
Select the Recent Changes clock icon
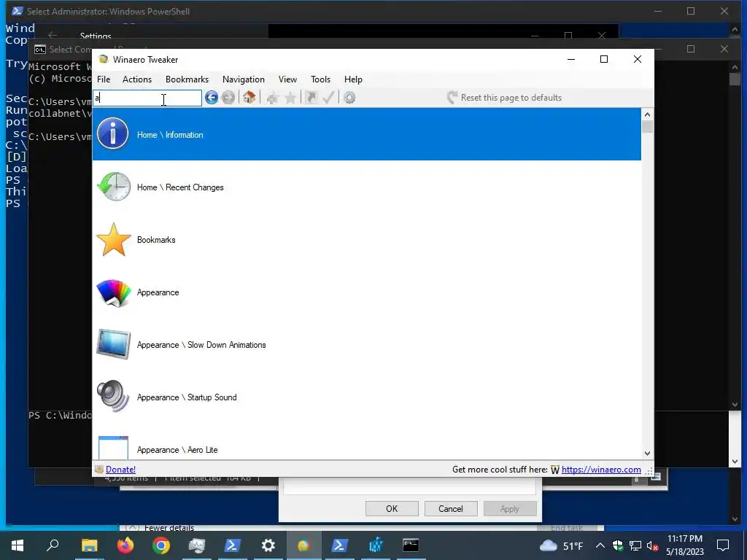[114, 187]
